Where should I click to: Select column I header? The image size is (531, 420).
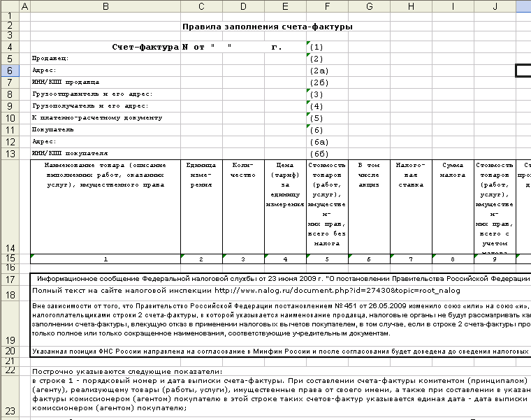coord(453,6)
